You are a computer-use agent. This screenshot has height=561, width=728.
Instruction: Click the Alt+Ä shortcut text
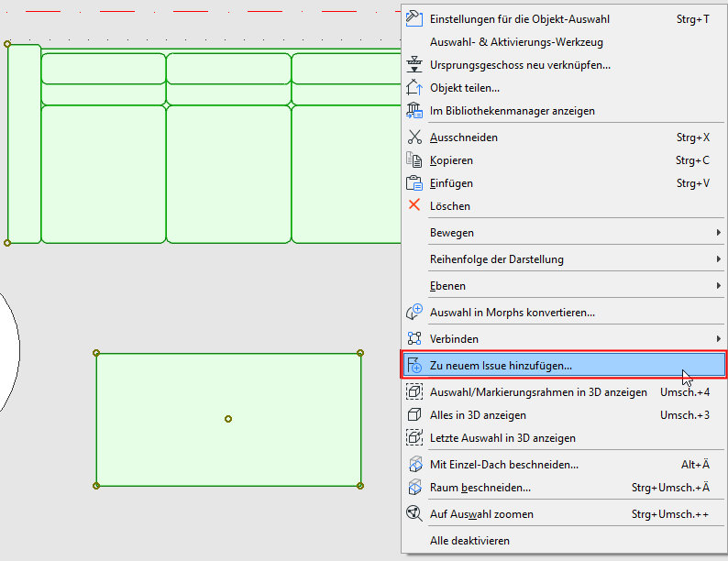(695, 465)
